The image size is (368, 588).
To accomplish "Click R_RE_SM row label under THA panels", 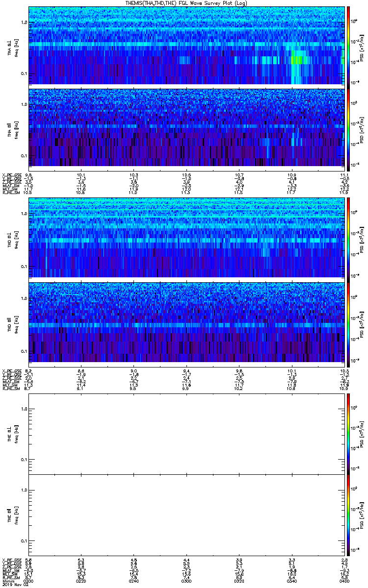I will [x=11, y=193].
